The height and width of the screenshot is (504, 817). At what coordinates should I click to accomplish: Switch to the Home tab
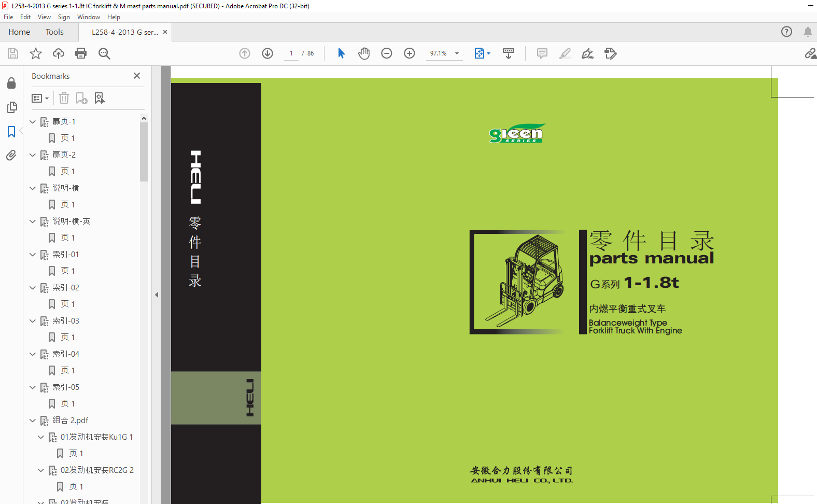(19, 32)
